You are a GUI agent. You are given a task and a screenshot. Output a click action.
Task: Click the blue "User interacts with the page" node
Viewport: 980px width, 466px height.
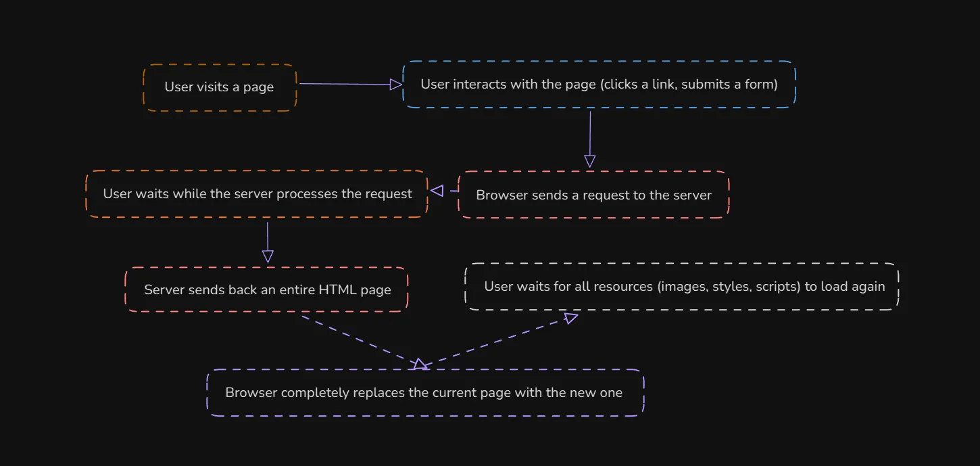click(x=598, y=84)
